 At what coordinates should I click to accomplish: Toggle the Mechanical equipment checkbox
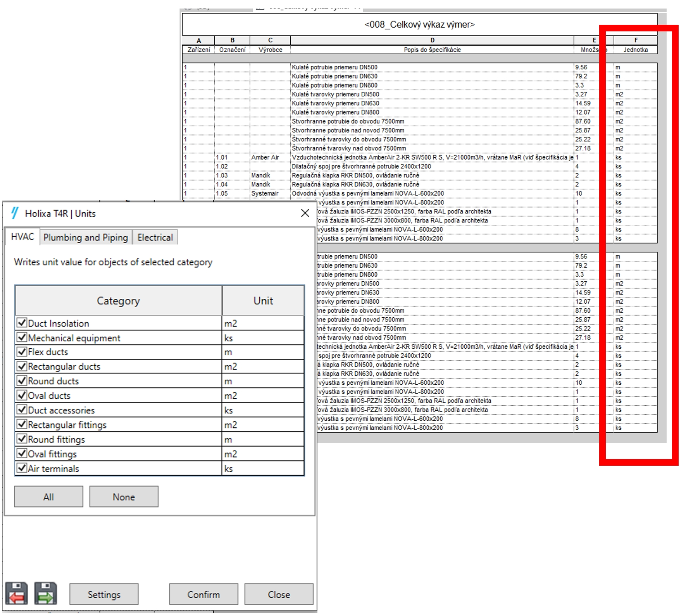pyautogui.click(x=22, y=337)
